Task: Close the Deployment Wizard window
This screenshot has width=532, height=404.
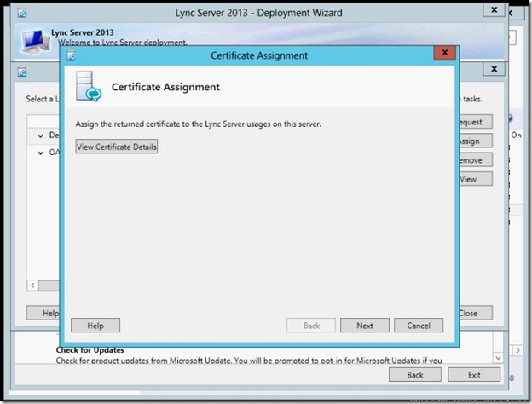Action: pyautogui.click(x=494, y=10)
